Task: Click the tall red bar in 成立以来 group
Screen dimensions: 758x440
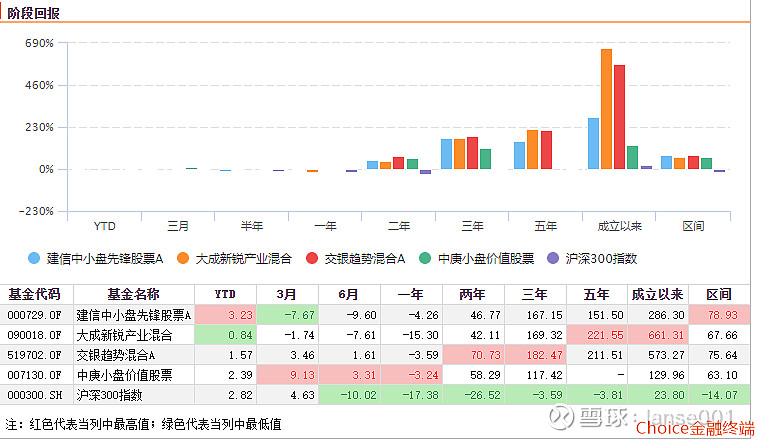Action: tap(619, 117)
